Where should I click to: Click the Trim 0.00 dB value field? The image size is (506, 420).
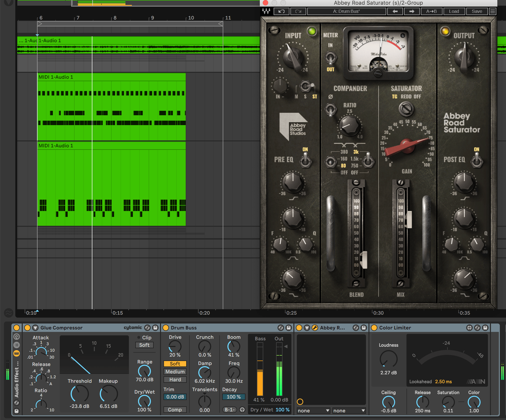175,397
